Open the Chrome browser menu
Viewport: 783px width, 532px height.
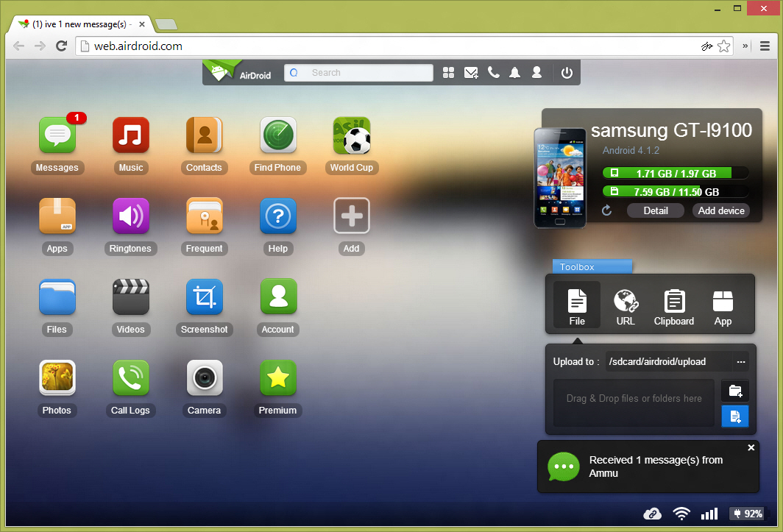coord(764,46)
